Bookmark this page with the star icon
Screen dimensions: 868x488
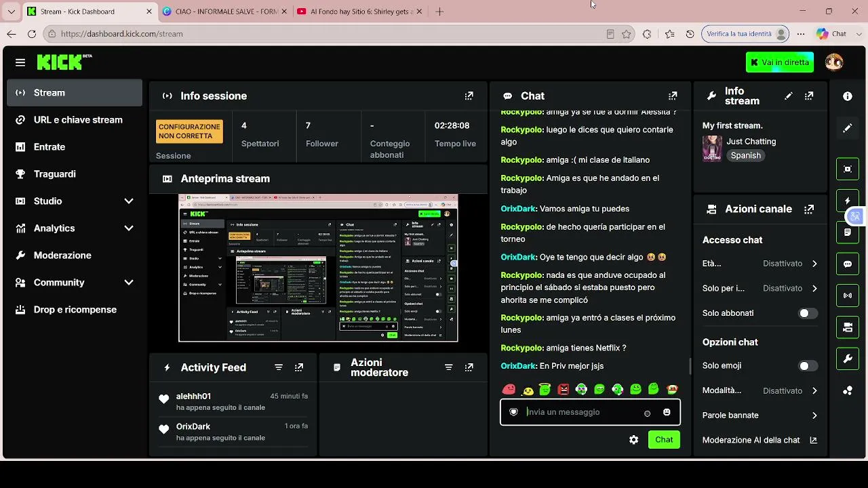pos(627,34)
